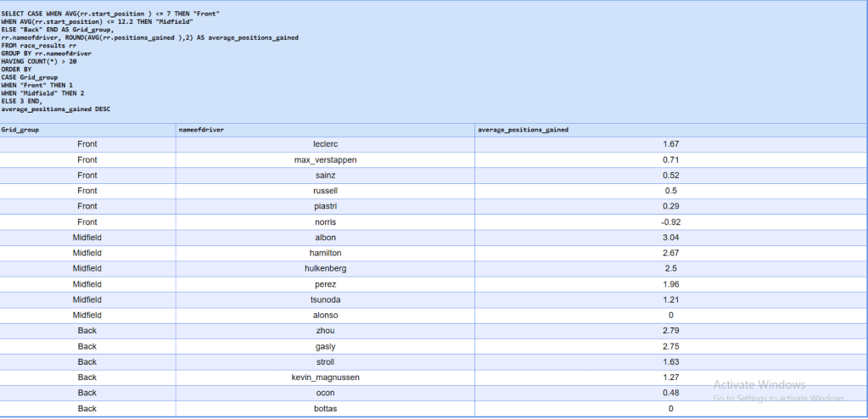This screenshot has width=868, height=419.
Task: Click the Grid_group column header
Action: click(20, 130)
